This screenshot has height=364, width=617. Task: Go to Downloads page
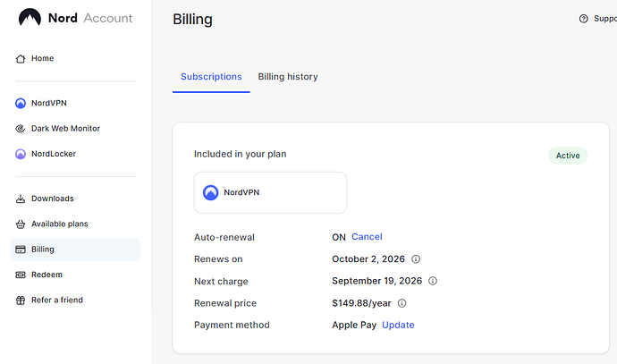pyautogui.click(x=52, y=199)
